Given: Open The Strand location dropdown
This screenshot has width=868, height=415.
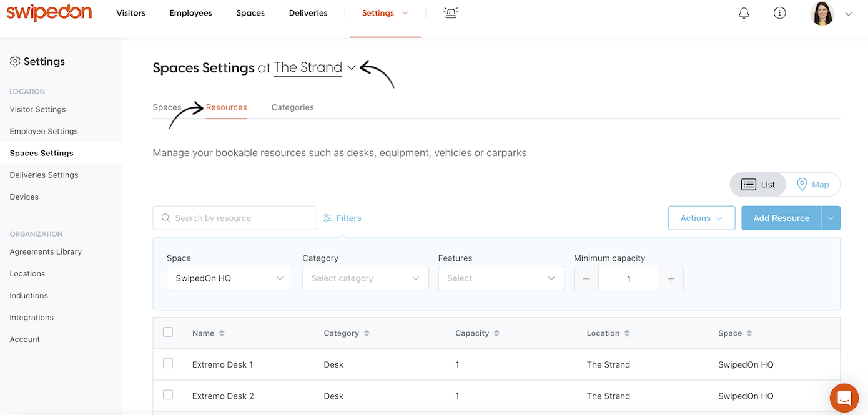Looking at the screenshot, I should pos(315,67).
